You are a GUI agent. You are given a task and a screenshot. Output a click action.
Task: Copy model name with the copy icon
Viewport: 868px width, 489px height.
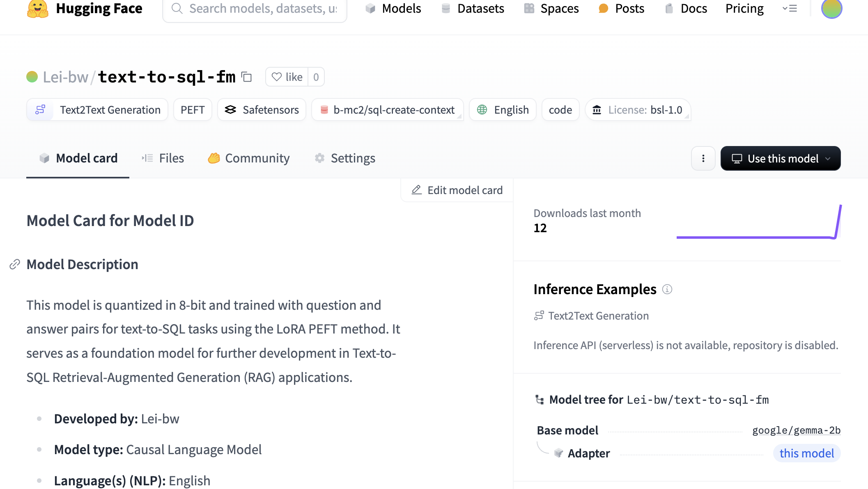[x=246, y=77]
